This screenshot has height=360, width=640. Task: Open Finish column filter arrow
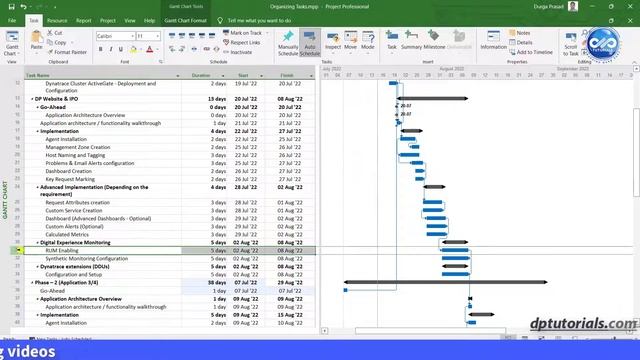point(311,76)
